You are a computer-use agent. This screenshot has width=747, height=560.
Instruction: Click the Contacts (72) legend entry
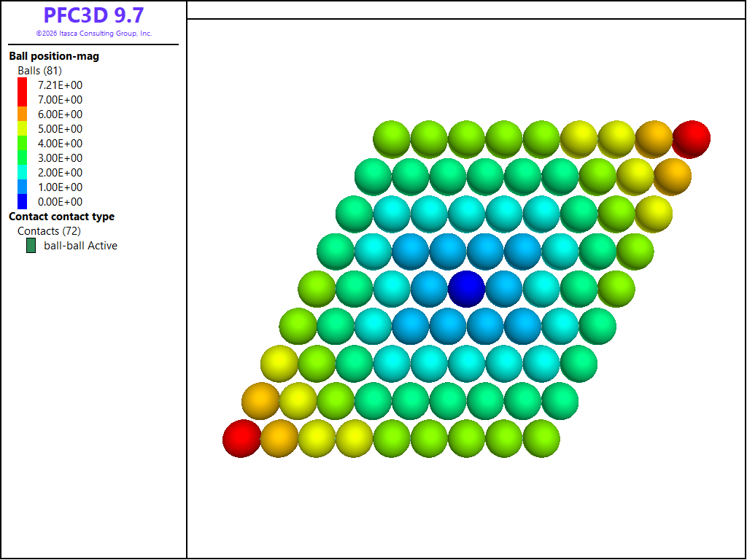(x=49, y=231)
